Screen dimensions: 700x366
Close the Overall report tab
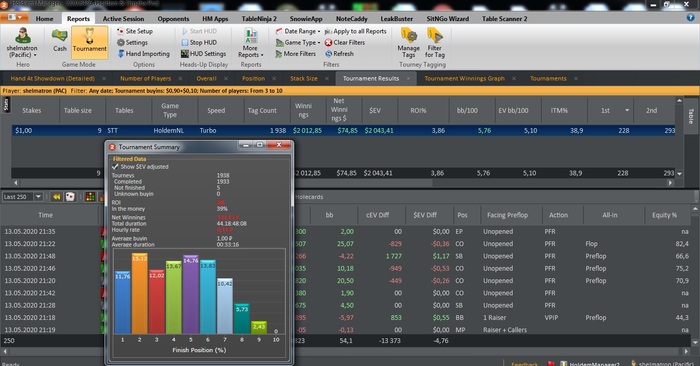[x=226, y=79]
